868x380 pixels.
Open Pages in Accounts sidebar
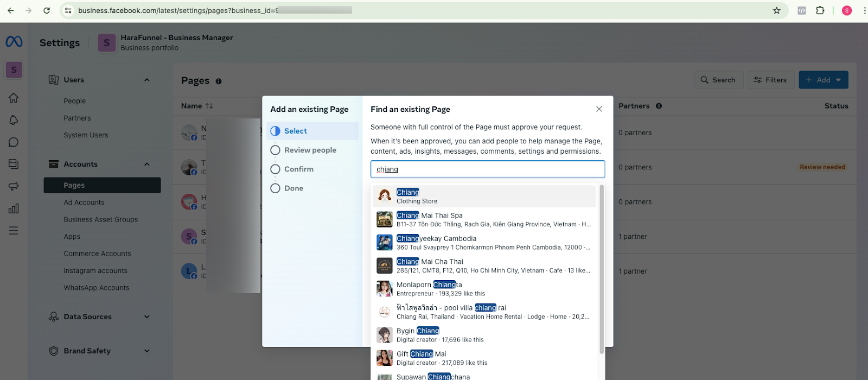pos(102,185)
